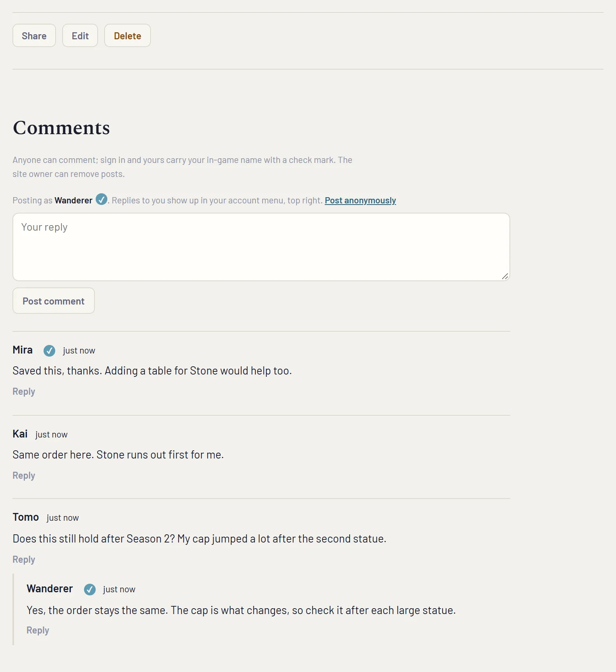This screenshot has width=616, height=672.
Task: Click the check mark badge after 'Posting as Wanderer'
Action: [x=101, y=199]
